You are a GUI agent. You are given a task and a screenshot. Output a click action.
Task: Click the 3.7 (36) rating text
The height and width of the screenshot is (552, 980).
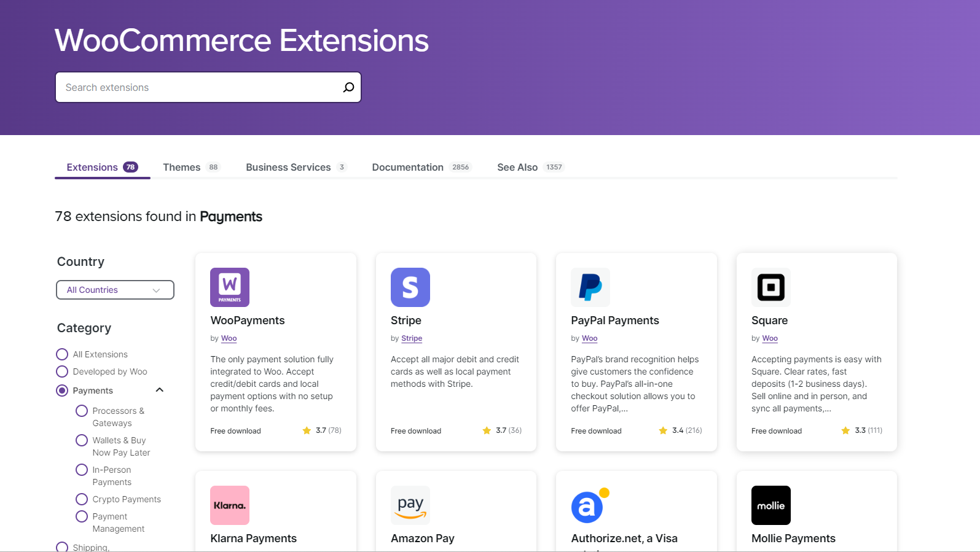click(509, 430)
